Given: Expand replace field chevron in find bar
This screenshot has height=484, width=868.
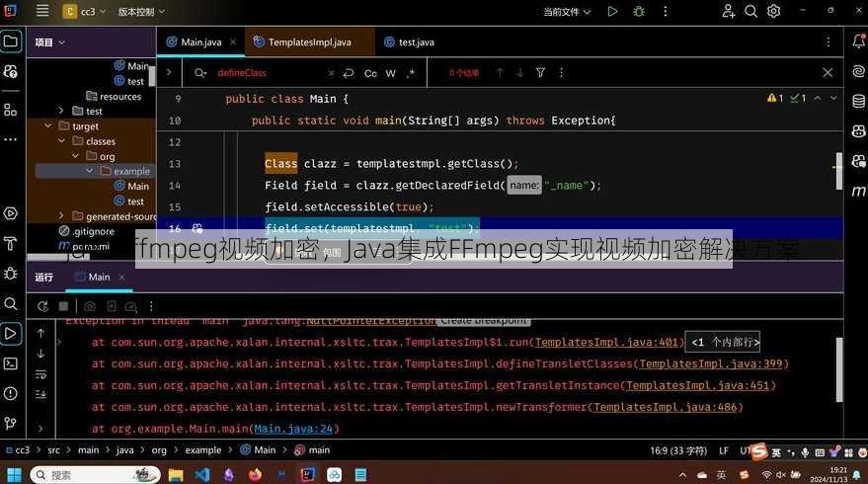Looking at the screenshot, I should [169, 72].
